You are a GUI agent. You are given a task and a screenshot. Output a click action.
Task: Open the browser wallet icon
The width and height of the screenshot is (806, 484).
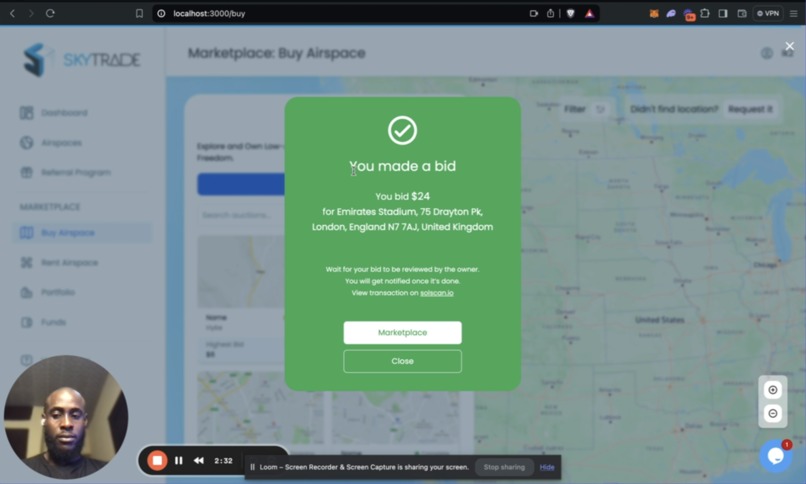tap(742, 13)
